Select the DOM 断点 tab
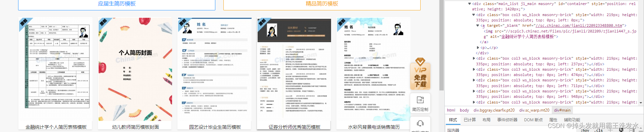 533,120
